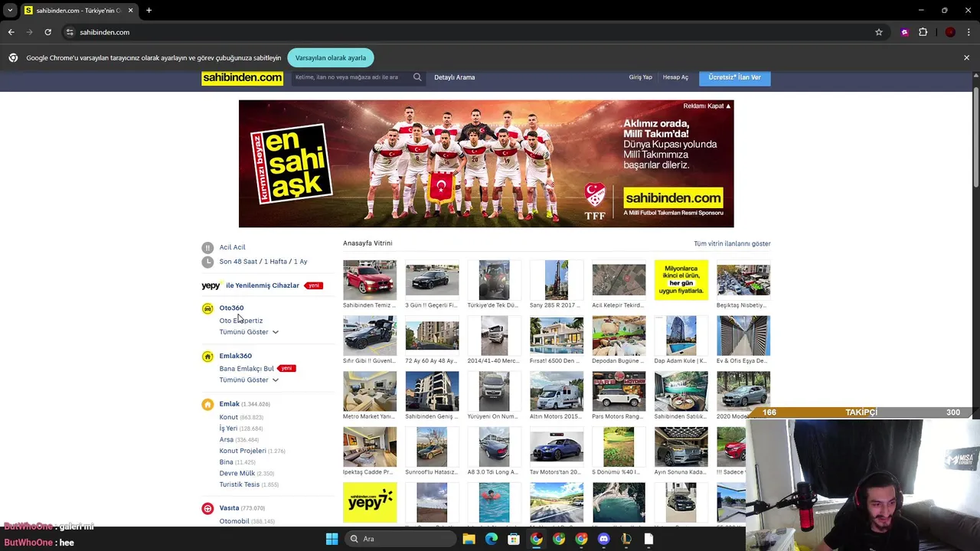Bookmark this page with the star icon
This screenshot has width=980, height=551.
click(x=879, y=32)
